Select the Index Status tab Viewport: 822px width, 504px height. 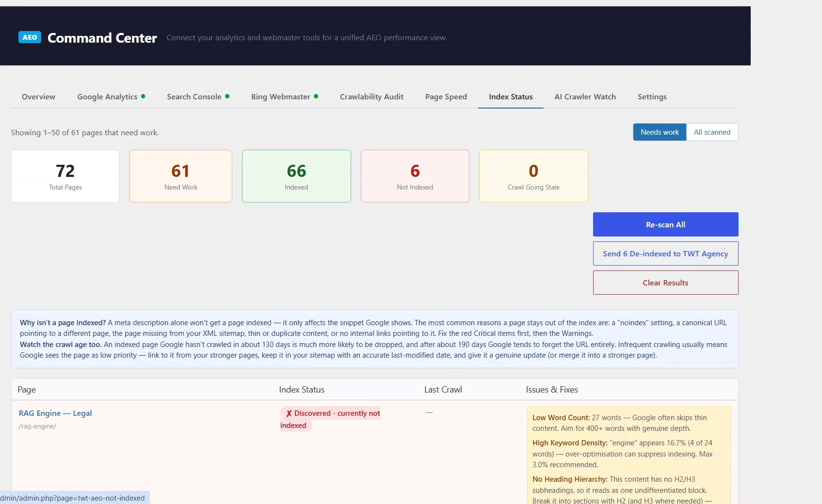511,97
